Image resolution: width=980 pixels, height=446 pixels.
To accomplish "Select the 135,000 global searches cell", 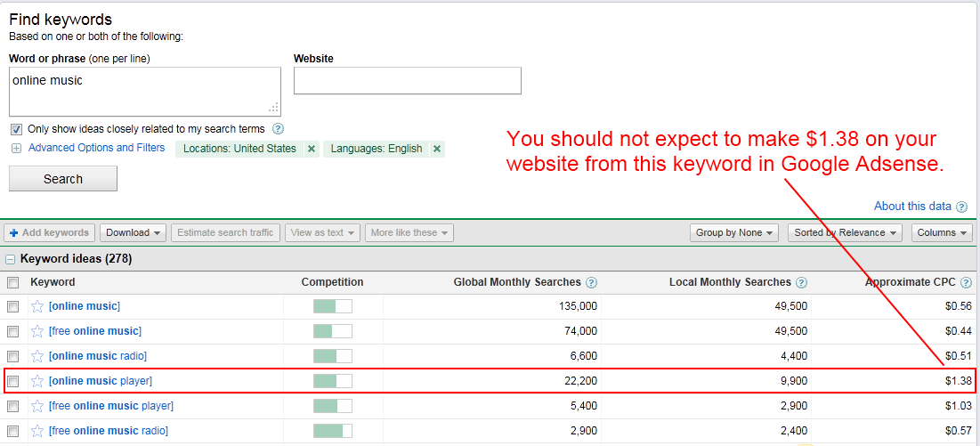I will (x=579, y=306).
